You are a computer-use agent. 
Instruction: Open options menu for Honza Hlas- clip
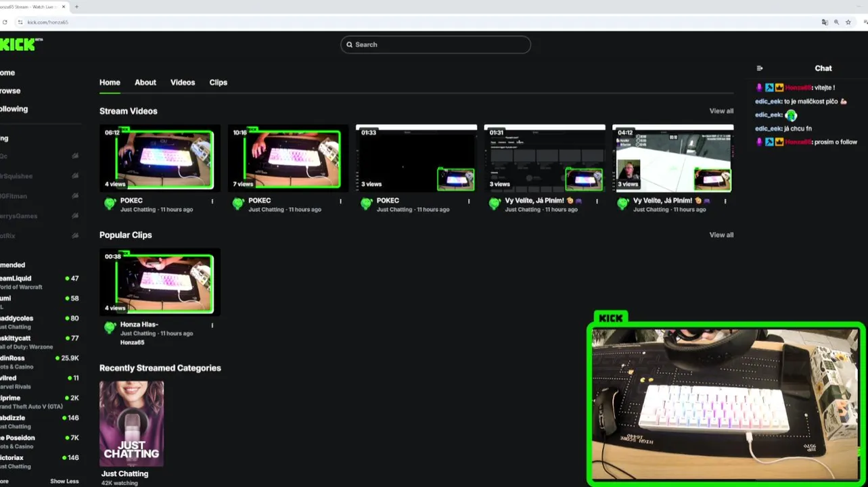[212, 325]
